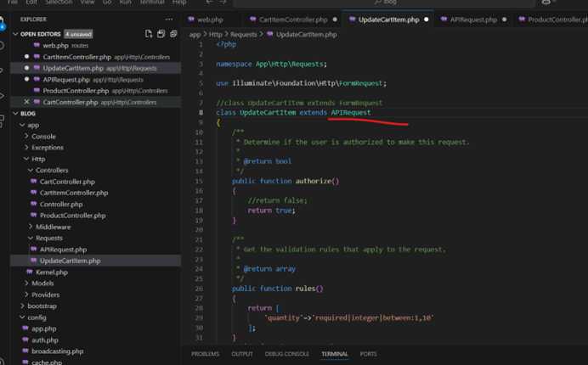Screen dimensions: 588x365
Task: Click unsaved dot beside APIRequest.php in Open Editors
Action: pos(26,79)
